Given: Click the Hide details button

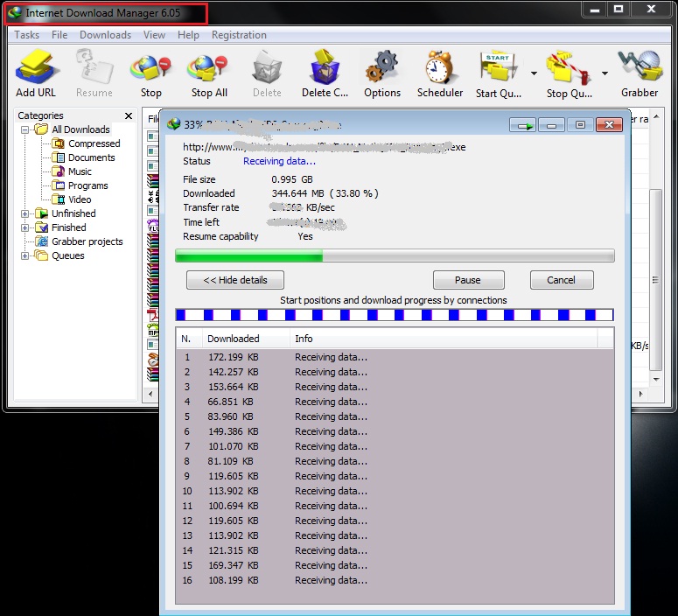Looking at the screenshot, I should pyautogui.click(x=235, y=280).
